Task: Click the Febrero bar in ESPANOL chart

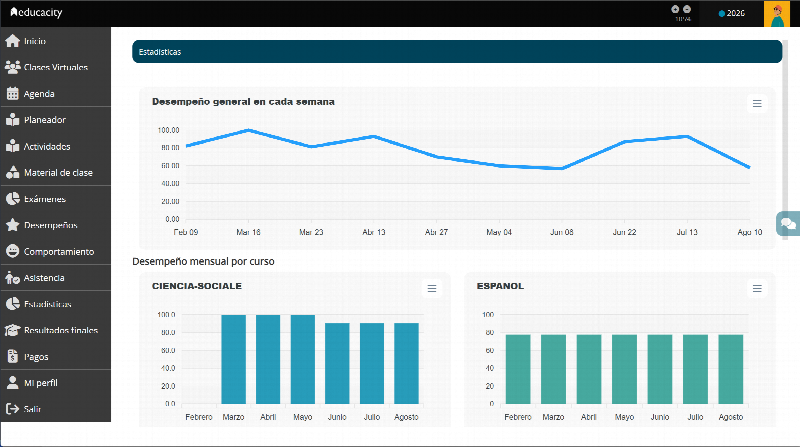Action: pyautogui.click(x=518, y=369)
